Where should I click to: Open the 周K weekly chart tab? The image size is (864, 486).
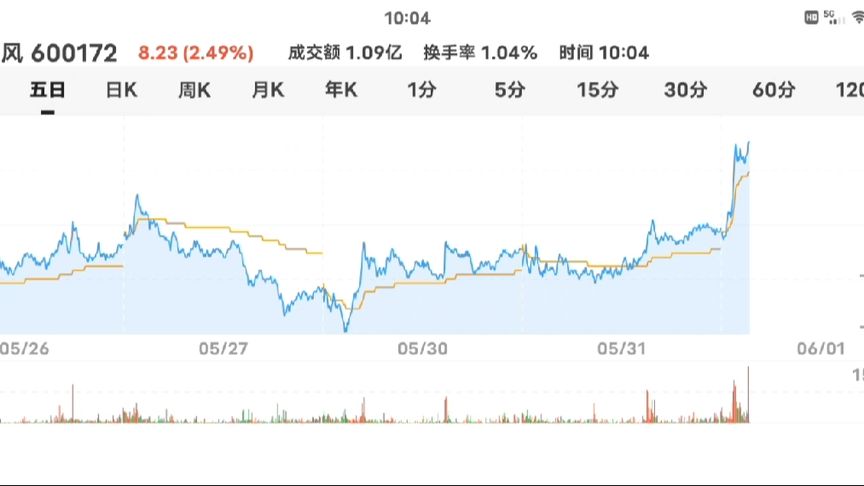pyautogui.click(x=194, y=90)
